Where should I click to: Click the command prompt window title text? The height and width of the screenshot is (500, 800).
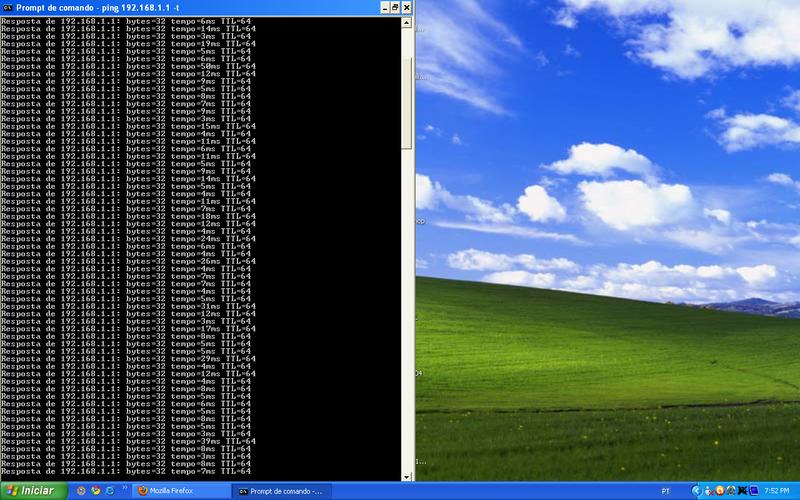(97, 8)
